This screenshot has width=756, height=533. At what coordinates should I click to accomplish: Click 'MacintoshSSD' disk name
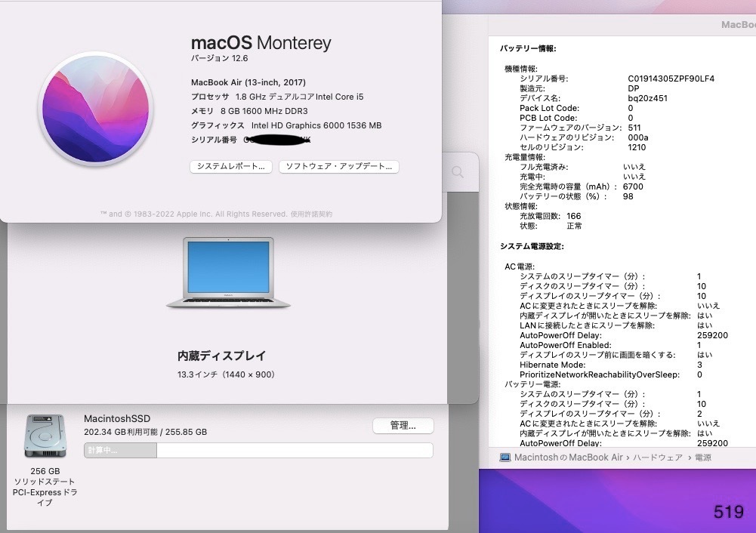117,419
